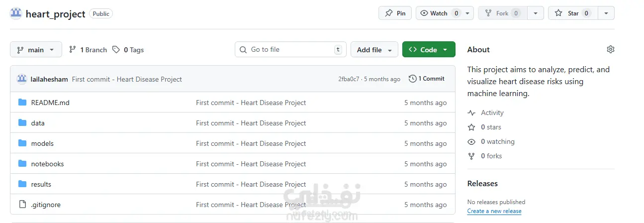Open the 1 Commit history link

click(x=427, y=79)
